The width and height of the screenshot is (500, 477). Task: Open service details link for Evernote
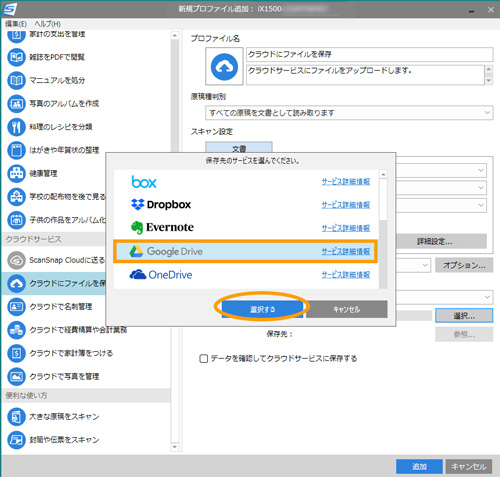point(346,228)
